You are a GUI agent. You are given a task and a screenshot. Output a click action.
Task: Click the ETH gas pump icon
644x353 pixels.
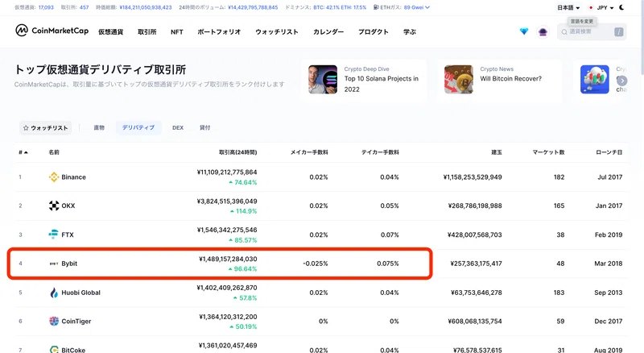376,7
